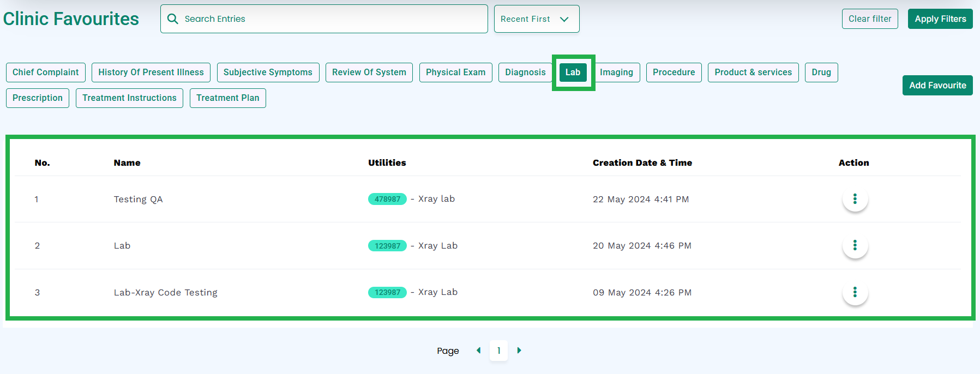Select Subjective Symptoms filter
The width and height of the screenshot is (980, 374).
(268, 73)
